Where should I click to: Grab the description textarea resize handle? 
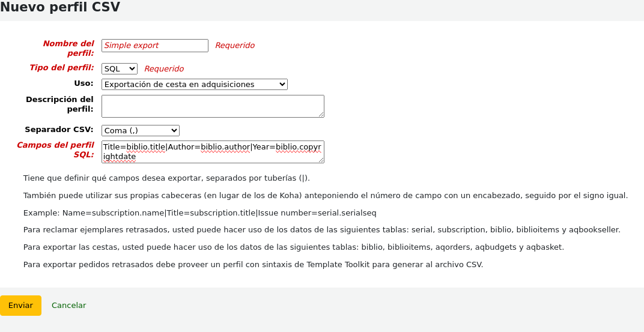[321, 114]
